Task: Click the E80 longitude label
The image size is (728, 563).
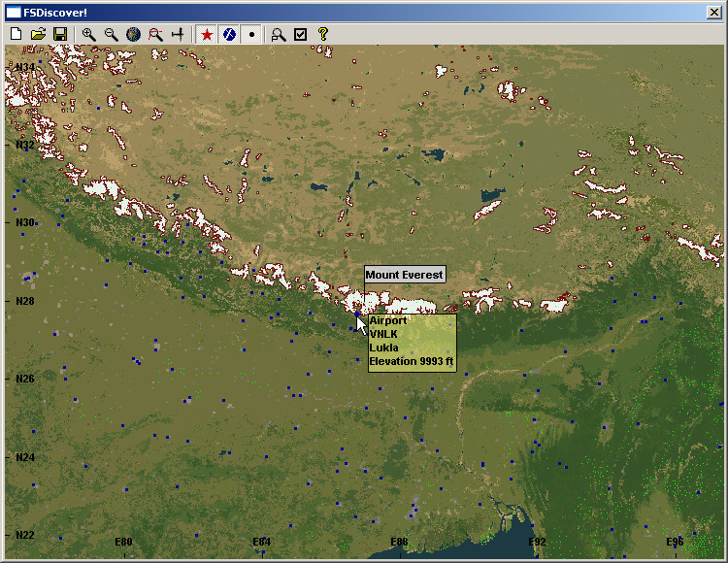Action: (123, 542)
